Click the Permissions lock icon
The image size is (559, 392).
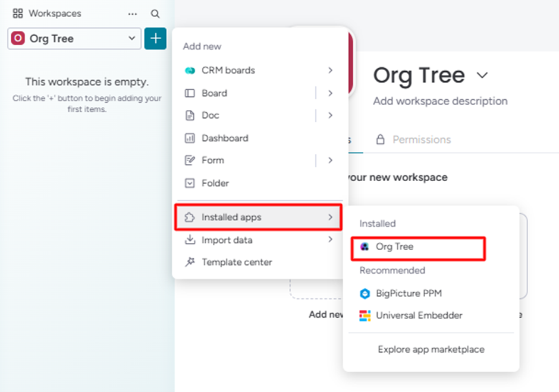pyautogui.click(x=381, y=139)
